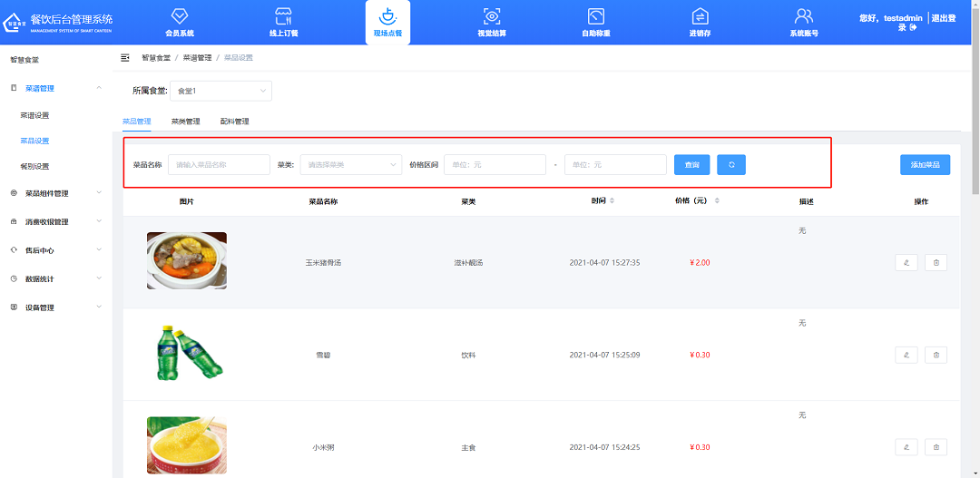Open 线上订餐 module icon
This screenshot has width=980, height=478.
[x=283, y=16]
